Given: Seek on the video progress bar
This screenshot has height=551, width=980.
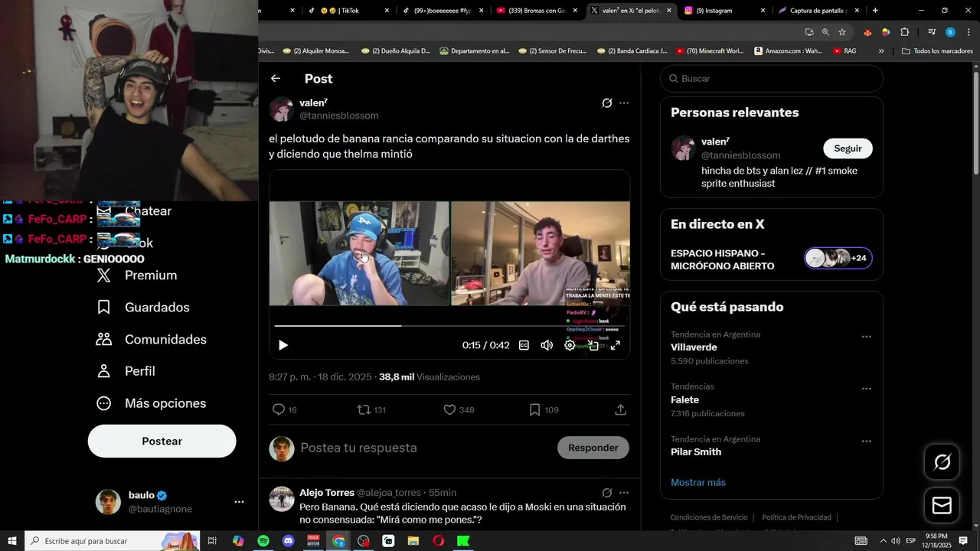Looking at the screenshot, I should pos(449,326).
